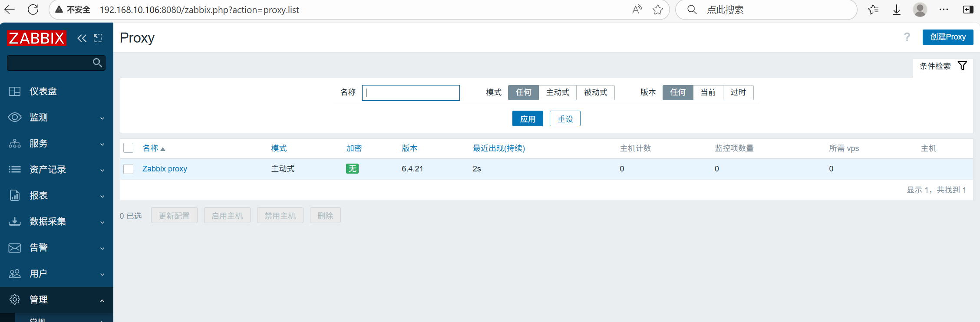Open the 监测 menu item

point(56,117)
